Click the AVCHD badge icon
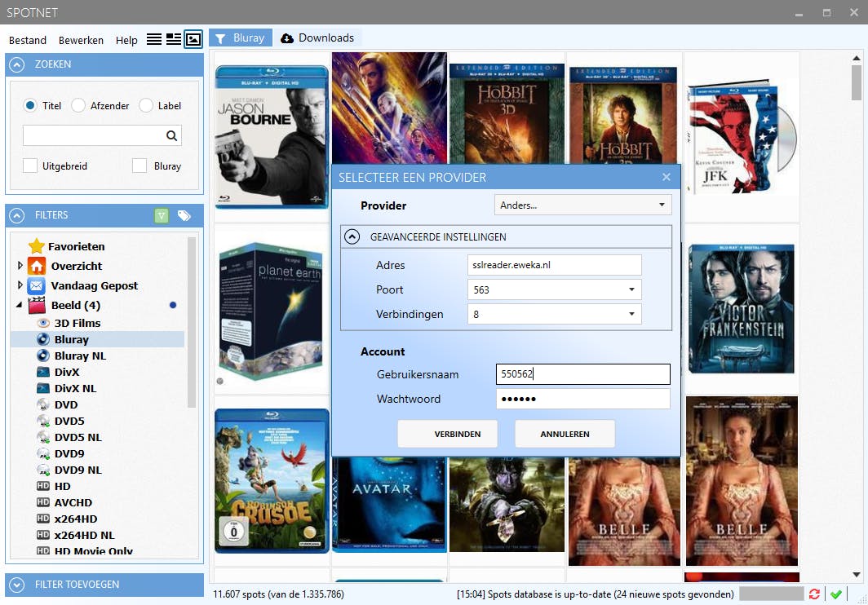This screenshot has height=605, width=868. [x=43, y=502]
